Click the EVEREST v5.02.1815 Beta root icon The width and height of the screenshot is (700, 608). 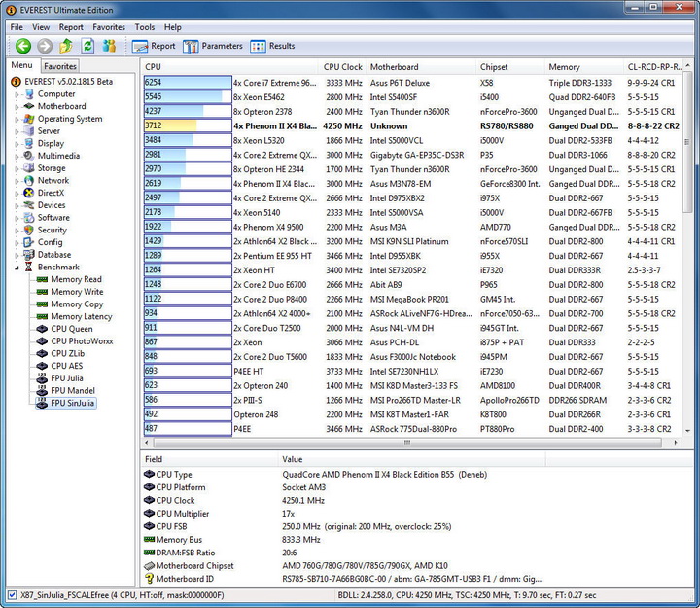17,82
